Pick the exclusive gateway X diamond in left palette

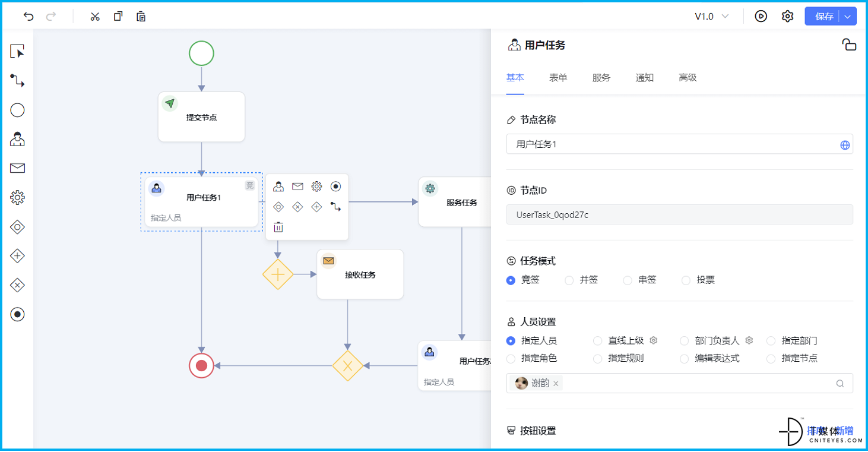point(17,285)
